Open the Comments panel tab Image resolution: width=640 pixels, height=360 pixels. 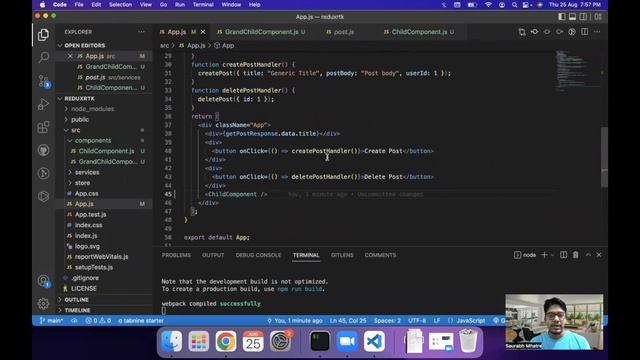(380, 255)
